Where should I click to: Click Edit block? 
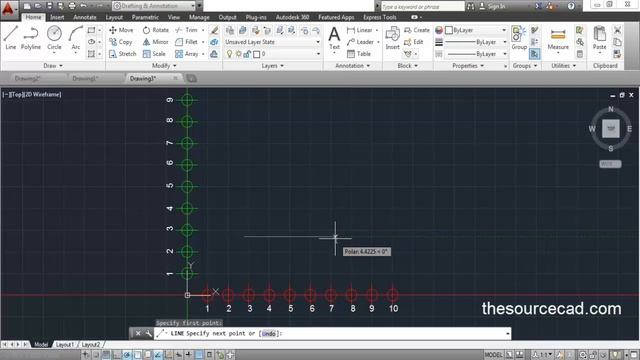[413, 42]
